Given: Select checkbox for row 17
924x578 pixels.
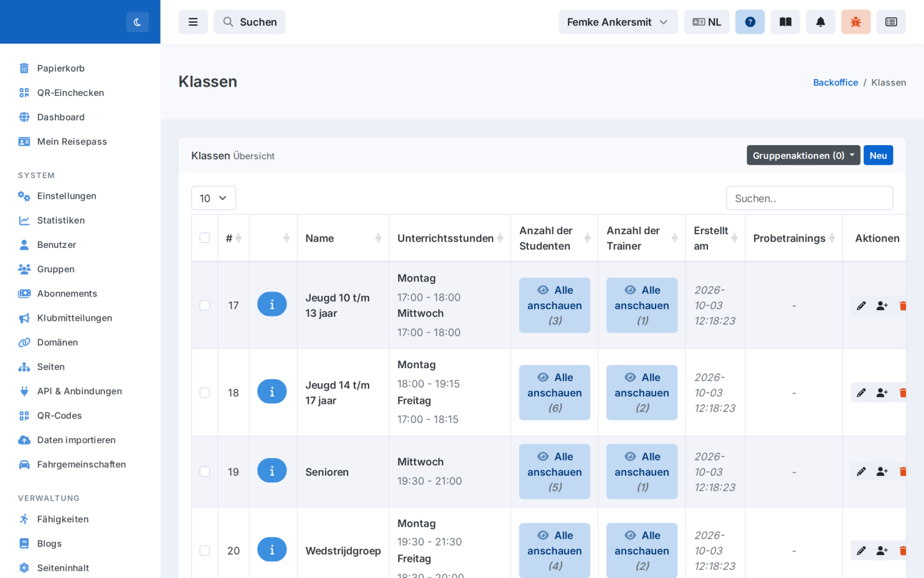Looking at the screenshot, I should (x=204, y=305).
